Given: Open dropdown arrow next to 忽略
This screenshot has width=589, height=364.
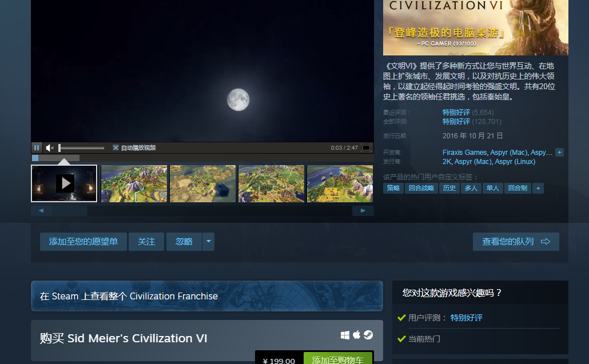Looking at the screenshot, I should pos(209,242).
